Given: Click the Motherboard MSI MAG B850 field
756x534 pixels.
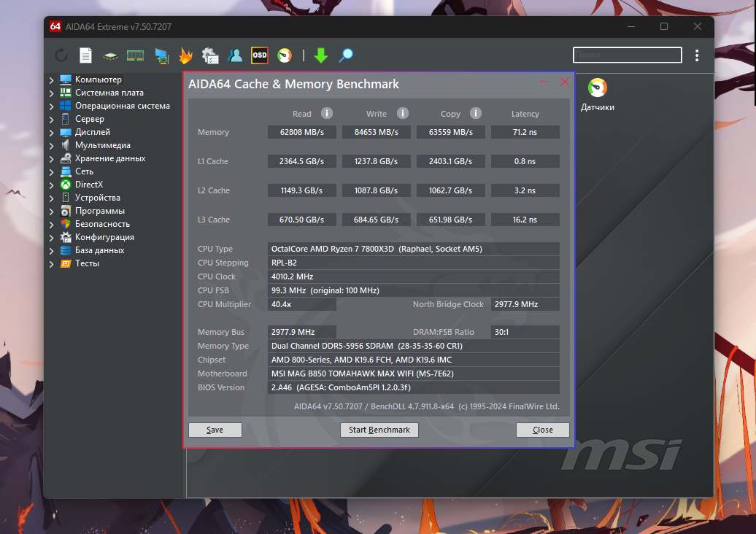Looking at the screenshot, I should click(414, 374).
